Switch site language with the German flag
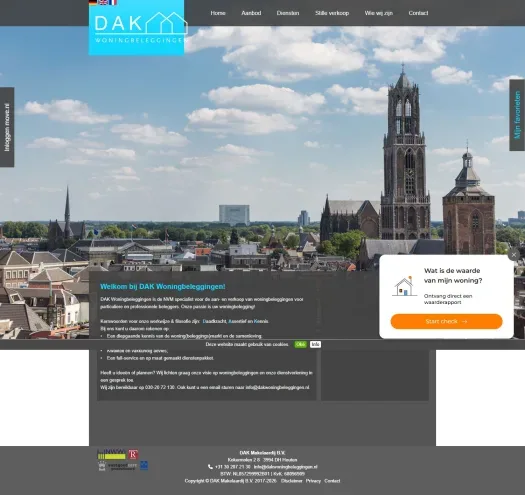 [93, 2]
